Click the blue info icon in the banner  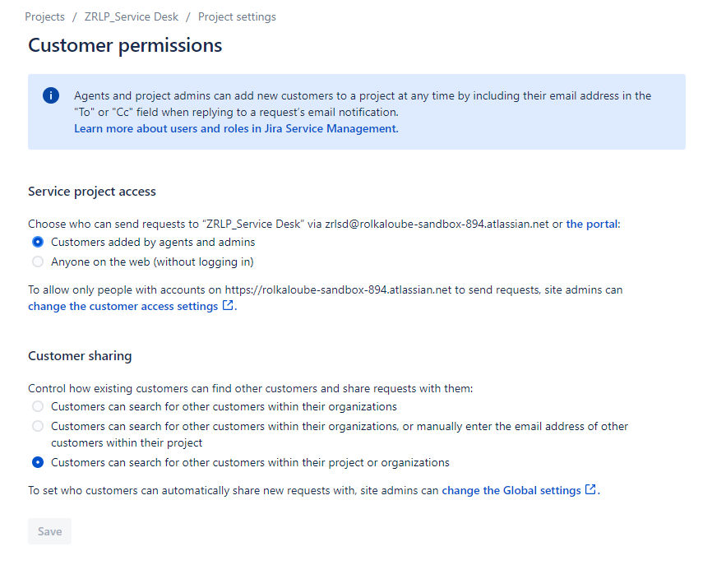coord(50,95)
